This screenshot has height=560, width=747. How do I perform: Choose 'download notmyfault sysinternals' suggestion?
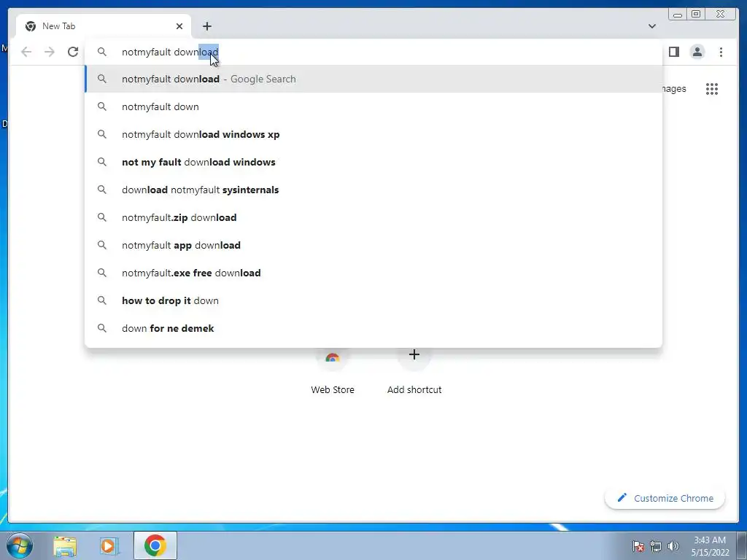tap(374, 190)
